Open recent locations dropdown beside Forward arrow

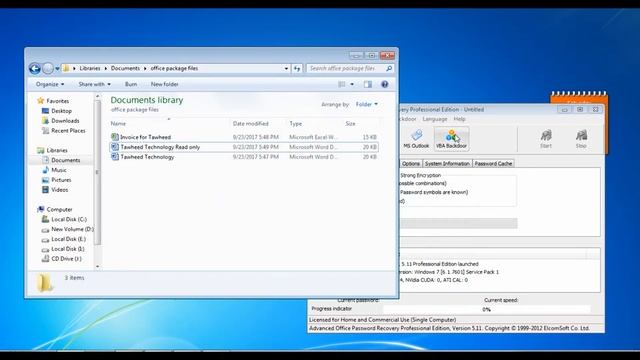[x=58, y=69]
